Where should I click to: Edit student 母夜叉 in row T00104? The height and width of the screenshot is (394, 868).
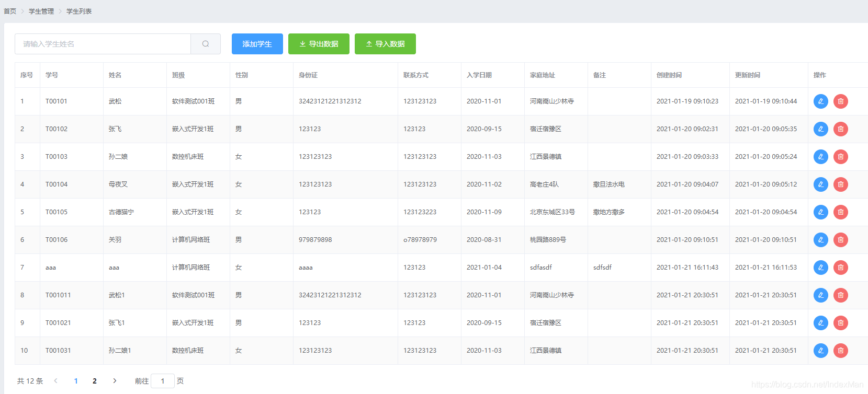(821, 184)
